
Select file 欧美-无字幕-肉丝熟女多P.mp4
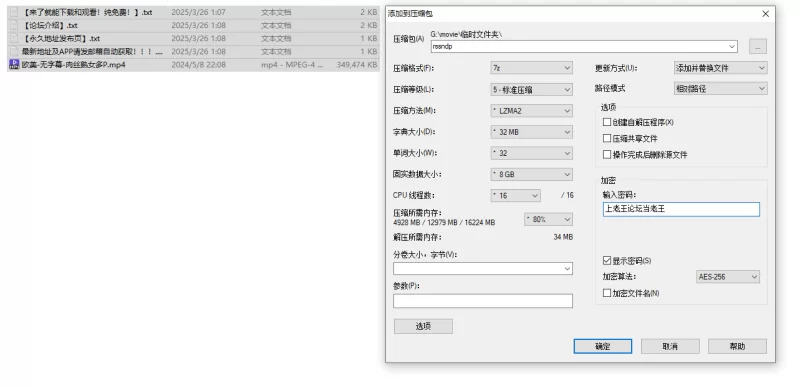point(73,65)
